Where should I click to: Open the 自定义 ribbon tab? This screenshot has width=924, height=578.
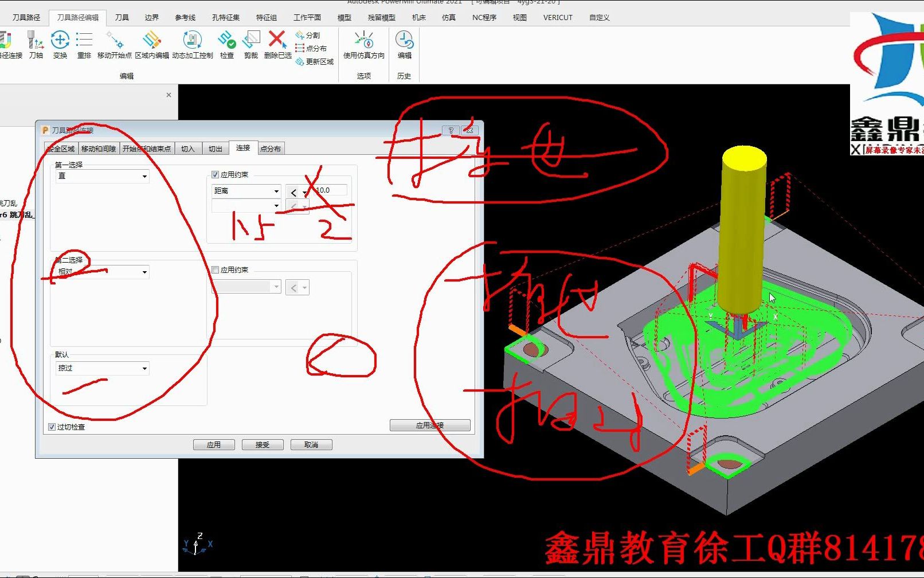pyautogui.click(x=600, y=17)
